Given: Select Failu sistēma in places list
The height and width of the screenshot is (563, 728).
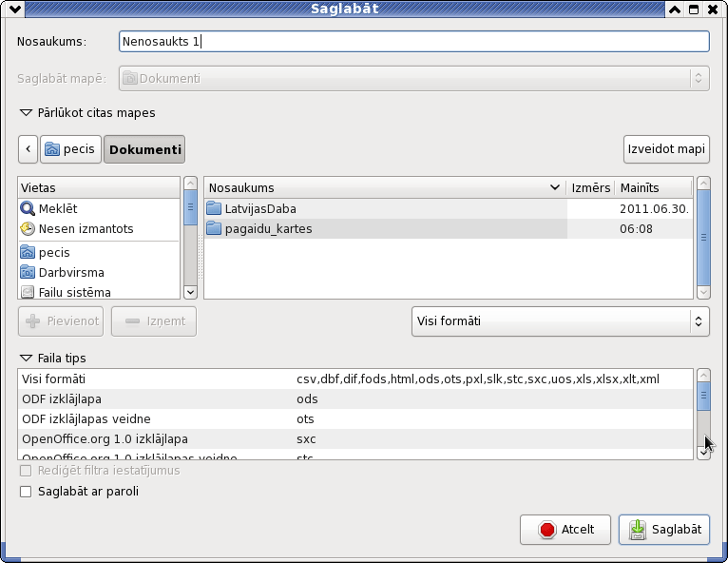Looking at the screenshot, I should (99, 292).
